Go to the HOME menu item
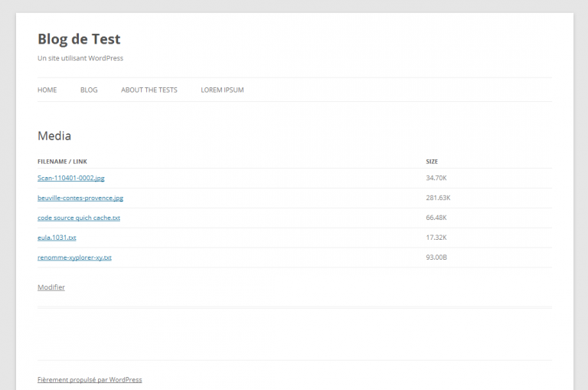Screen dimensions: 588x390 point(47,90)
